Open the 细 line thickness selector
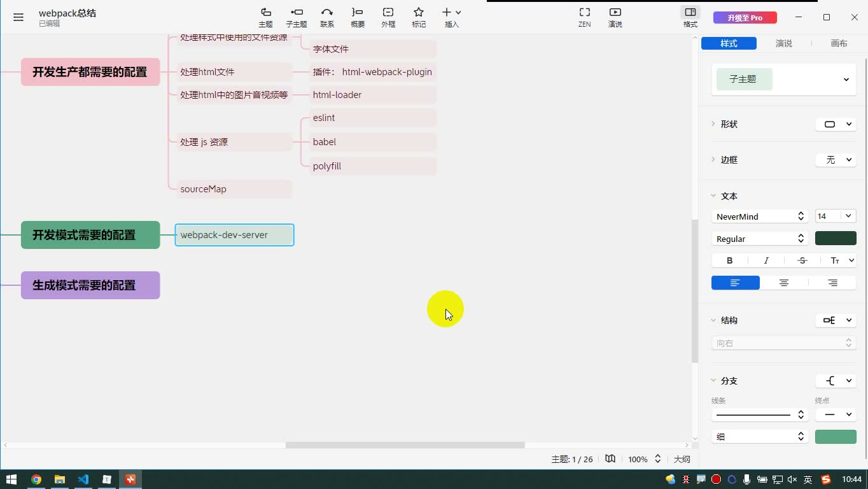 tap(760, 437)
